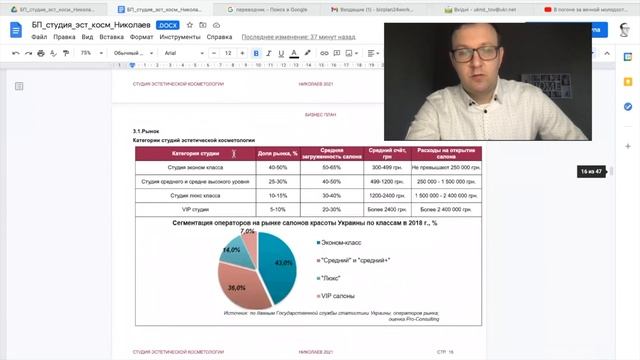The image size is (640, 360).
Task: Open the Инструменты menu
Action: coord(180,37)
